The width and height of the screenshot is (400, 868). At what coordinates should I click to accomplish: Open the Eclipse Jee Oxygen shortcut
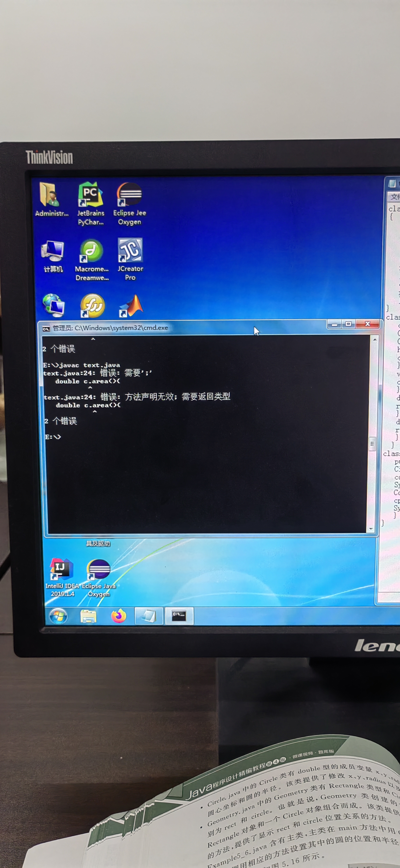(129, 195)
